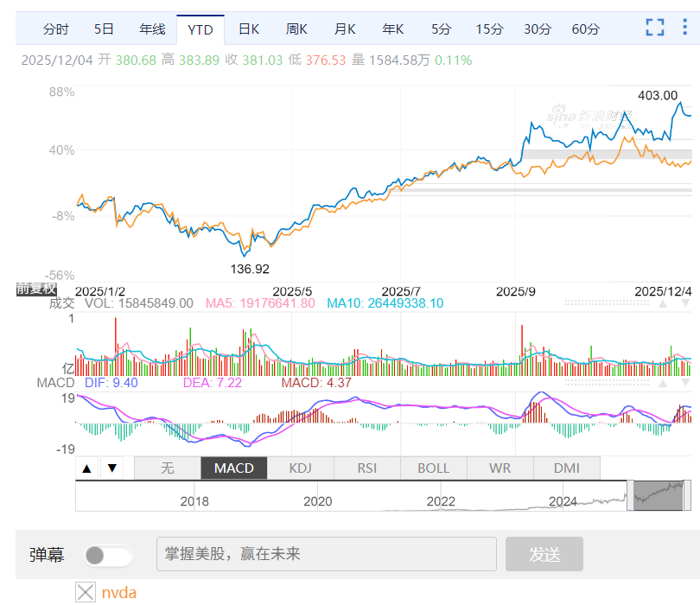
Task: Enter fullscreen chart mode
Action: tap(655, 28)
